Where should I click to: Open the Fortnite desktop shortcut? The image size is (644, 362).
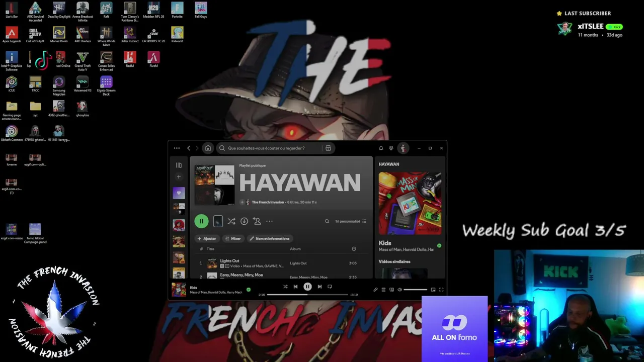[x=177, y=10]
